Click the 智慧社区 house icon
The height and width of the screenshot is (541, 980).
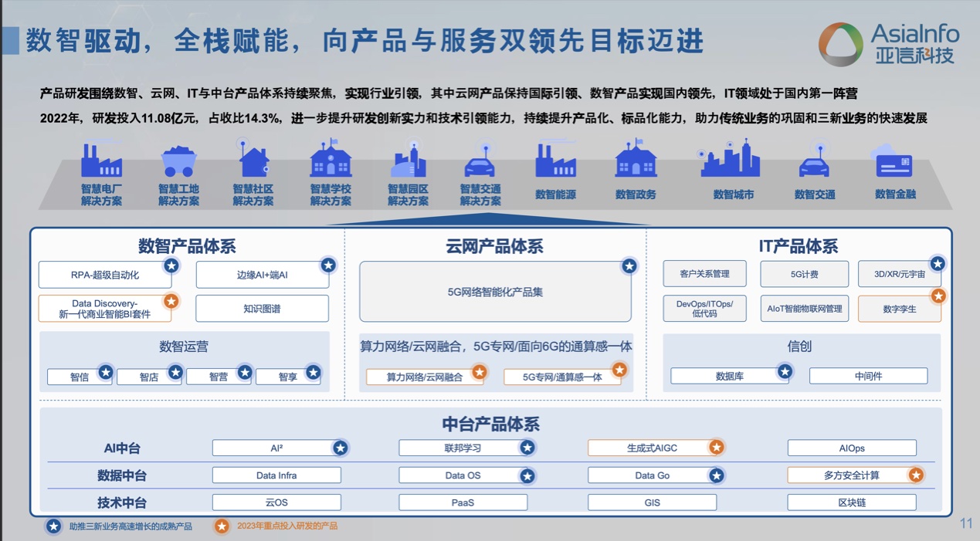(253, 160)
